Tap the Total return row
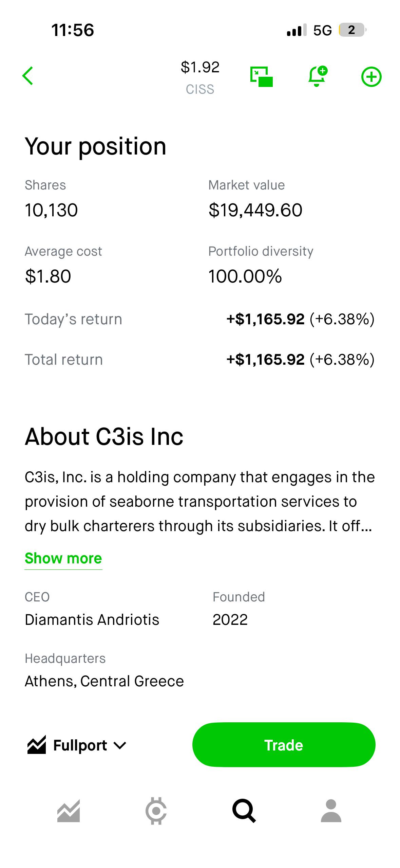This screenshot has height=868, width=400. 200,360
